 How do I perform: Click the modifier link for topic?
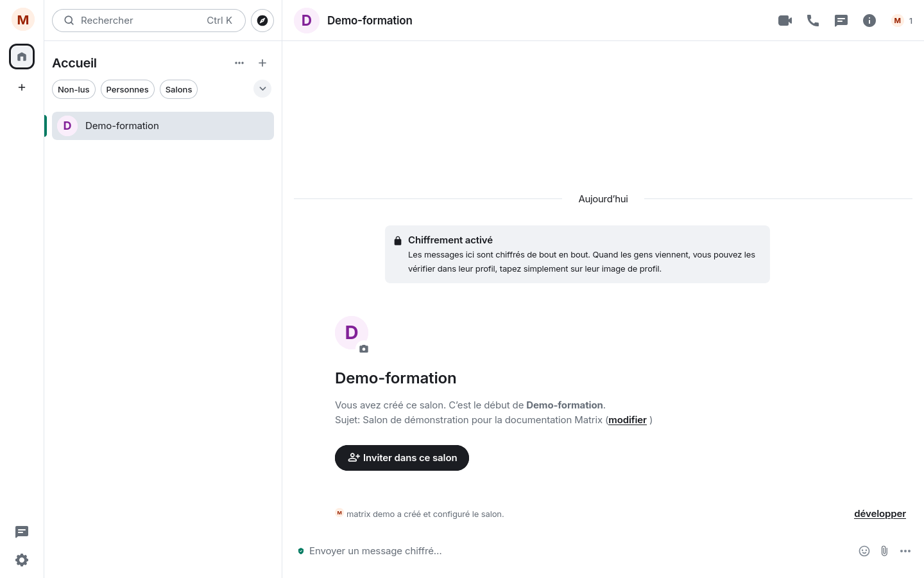pos(628,420)
